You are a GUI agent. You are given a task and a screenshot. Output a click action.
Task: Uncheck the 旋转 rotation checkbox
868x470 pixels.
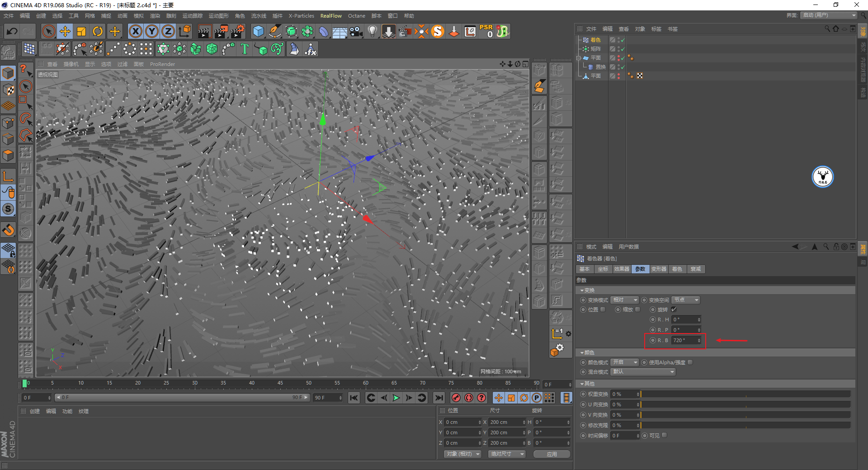(674, 310)
